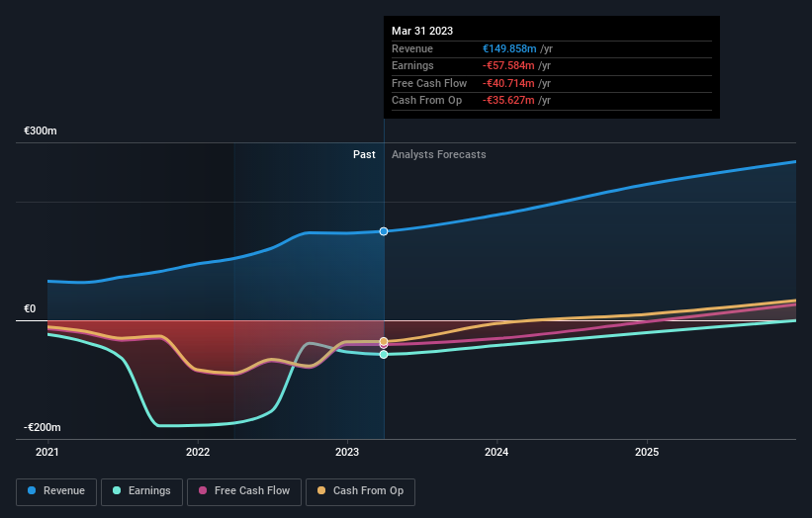This screenshot has height=518, width=812.
Task: Click the 2025 x-axis label
Action: [647, 453]
